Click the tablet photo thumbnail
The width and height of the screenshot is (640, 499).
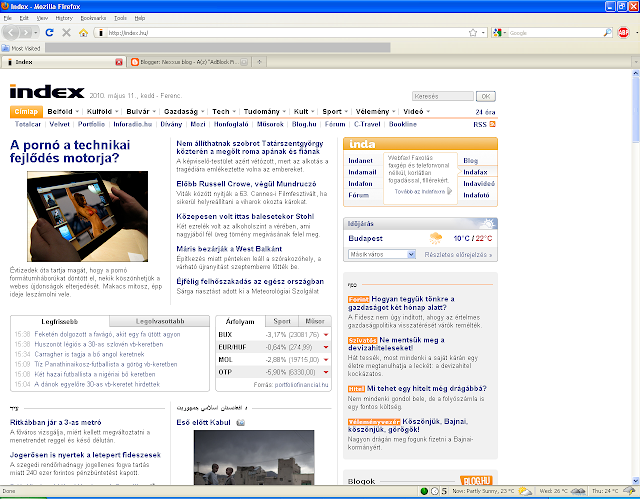click(x=87, y=216)
